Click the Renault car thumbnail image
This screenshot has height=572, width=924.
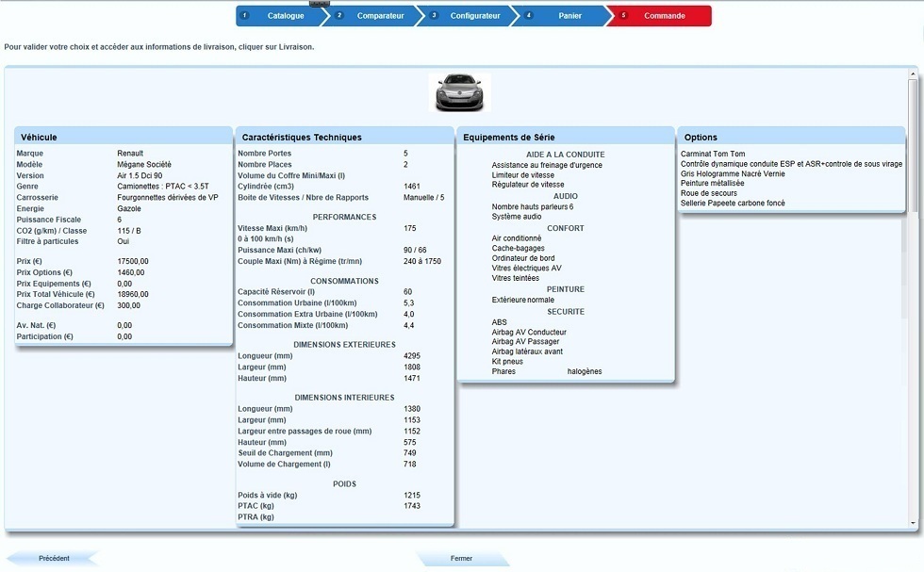coord(459,92)
